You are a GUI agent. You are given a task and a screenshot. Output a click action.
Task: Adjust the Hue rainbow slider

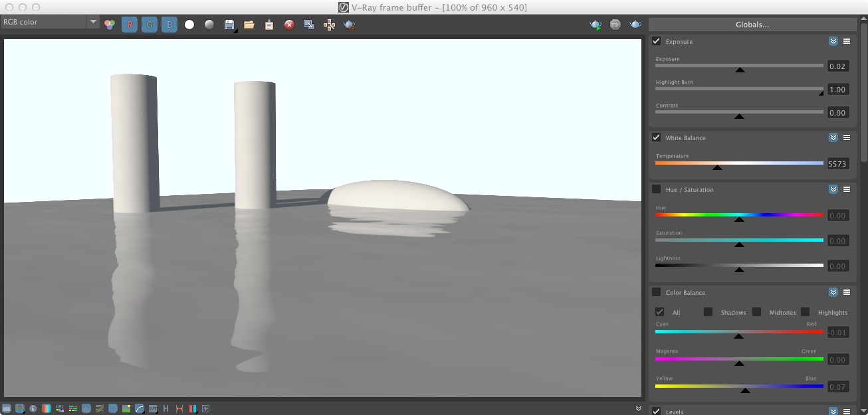click(739, 216)
